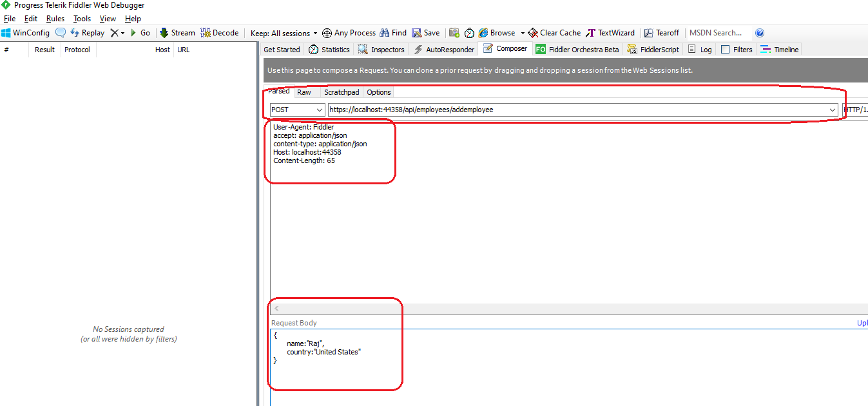Click the # column header

coord(14,50)
